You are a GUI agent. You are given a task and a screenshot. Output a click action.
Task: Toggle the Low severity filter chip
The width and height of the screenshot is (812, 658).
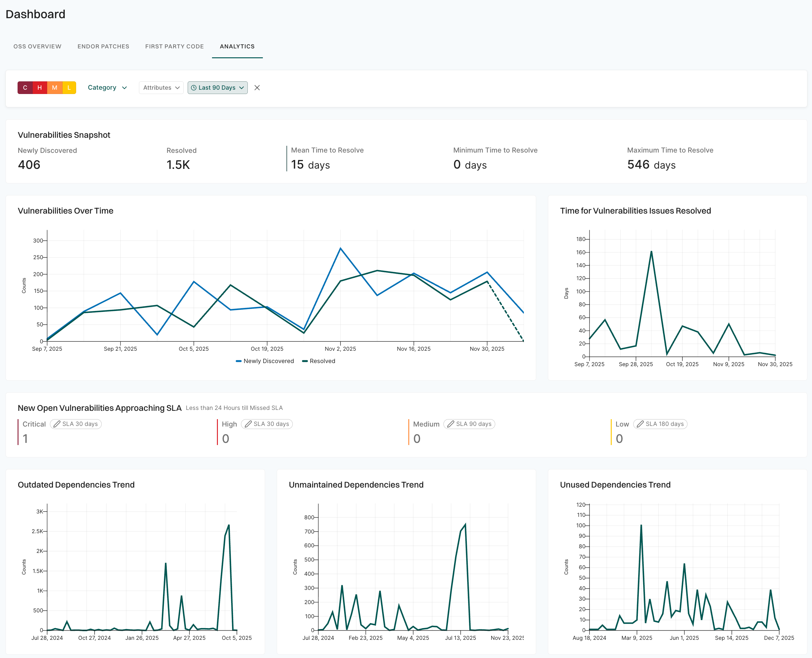(x=69, y=88)
